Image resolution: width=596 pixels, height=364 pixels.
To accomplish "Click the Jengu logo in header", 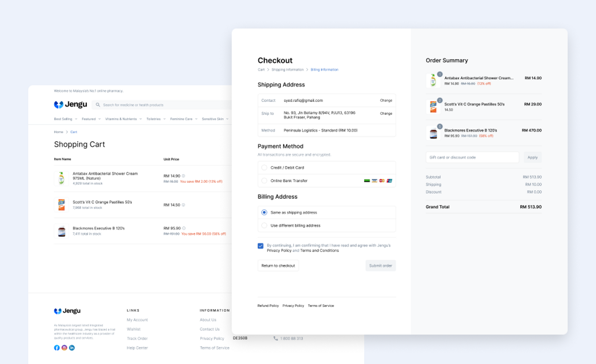I will click(70, 104).
